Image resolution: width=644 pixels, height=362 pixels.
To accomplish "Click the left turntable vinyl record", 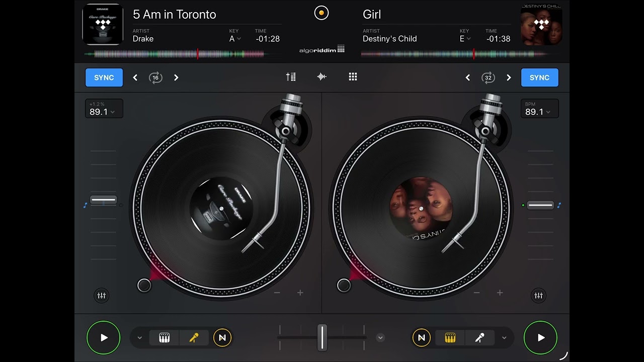I will point(221,208).
